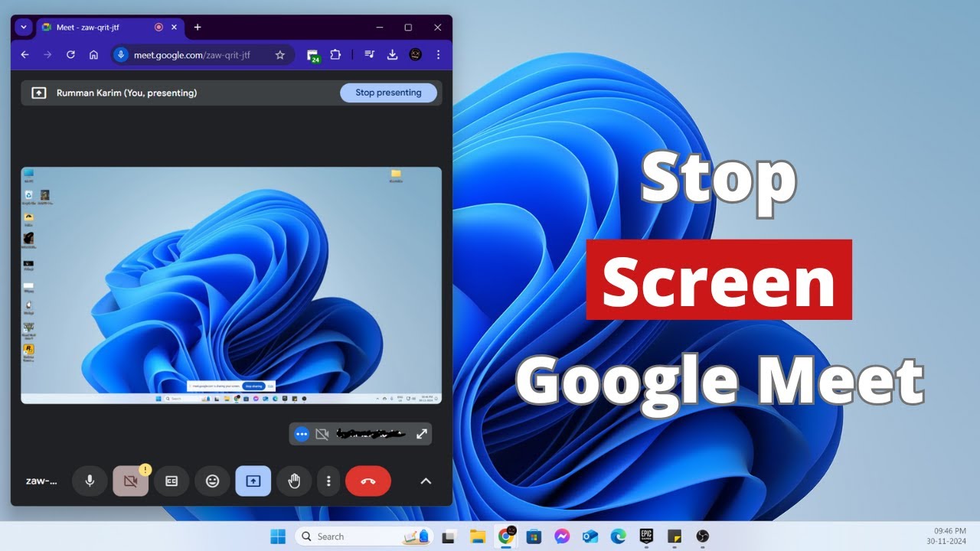Click the presenting screen icon beside Rumman Karim
Viewport: 980px width, 551px height.
tap(38, 93)
